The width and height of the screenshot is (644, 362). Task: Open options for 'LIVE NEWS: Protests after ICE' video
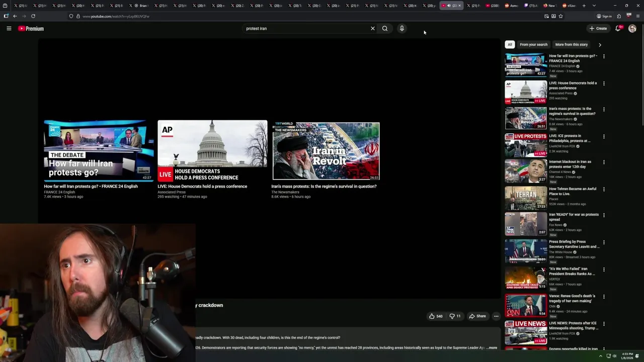click(604, 324)
